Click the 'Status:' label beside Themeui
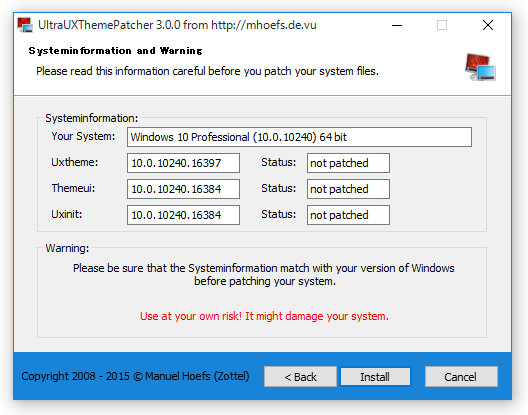The width and height of the screenshot is (528, 415). 278,188
